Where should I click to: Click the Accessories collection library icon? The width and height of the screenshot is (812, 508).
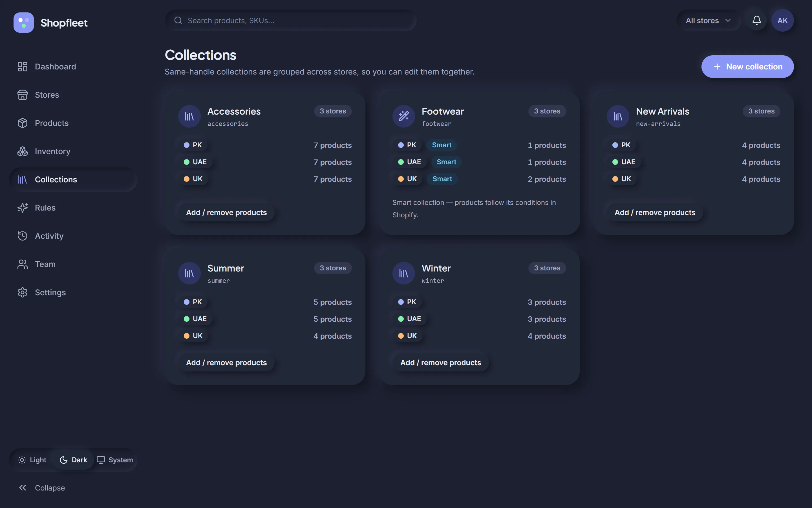189,117
